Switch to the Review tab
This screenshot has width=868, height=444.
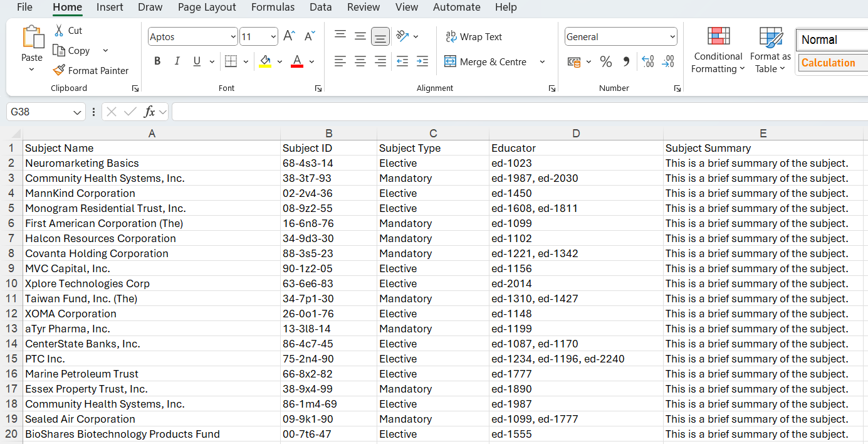click(x=363, y=8)
